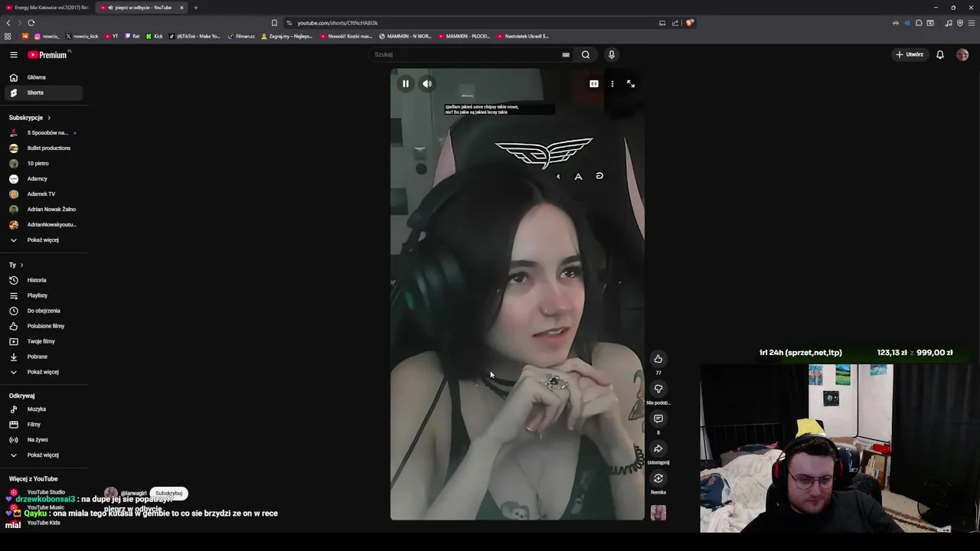Open Brave Shields lion icon
980x551 pixels.
coord(689,23)
